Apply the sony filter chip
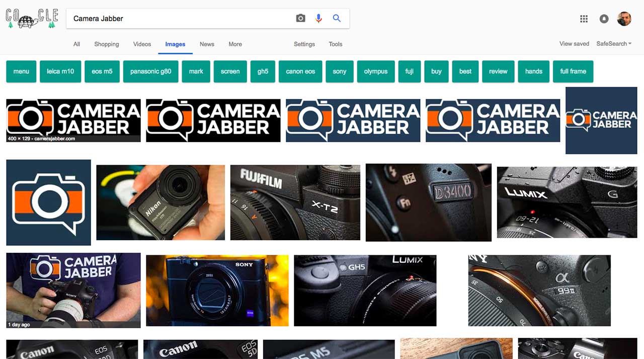Image resolution: width=644 pixels, height=359 pixels. pos(340,71)
